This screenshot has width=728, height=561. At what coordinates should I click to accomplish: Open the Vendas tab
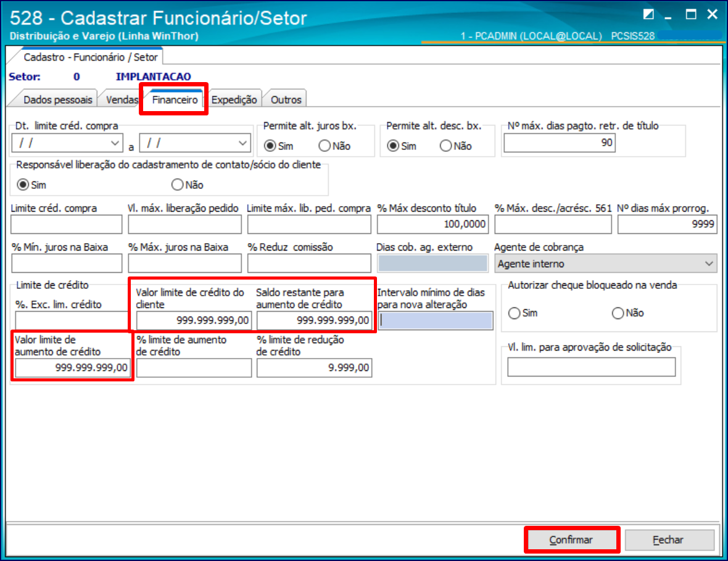(x=121, y=99)
